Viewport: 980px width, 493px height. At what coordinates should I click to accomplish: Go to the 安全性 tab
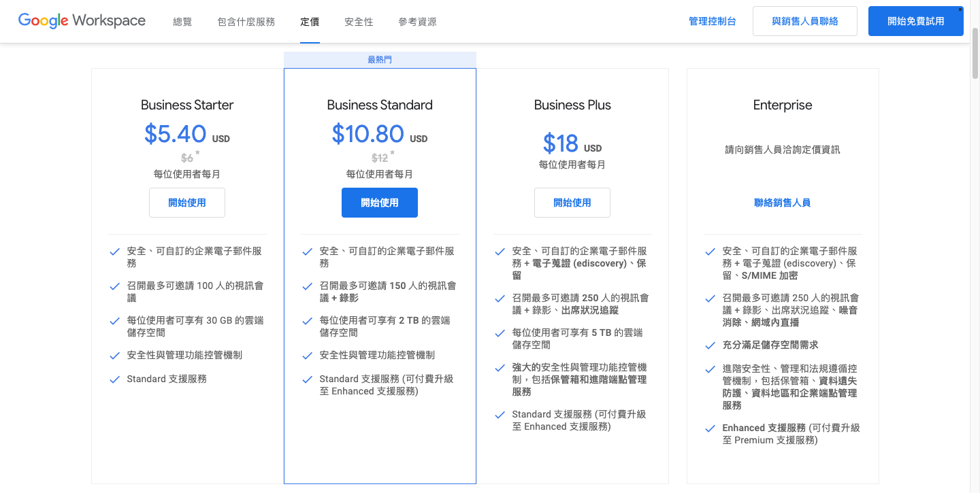[x=359, y=22]
